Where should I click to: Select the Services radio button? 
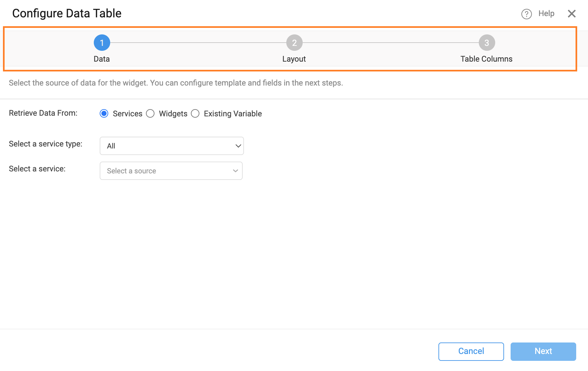point(104,113)
